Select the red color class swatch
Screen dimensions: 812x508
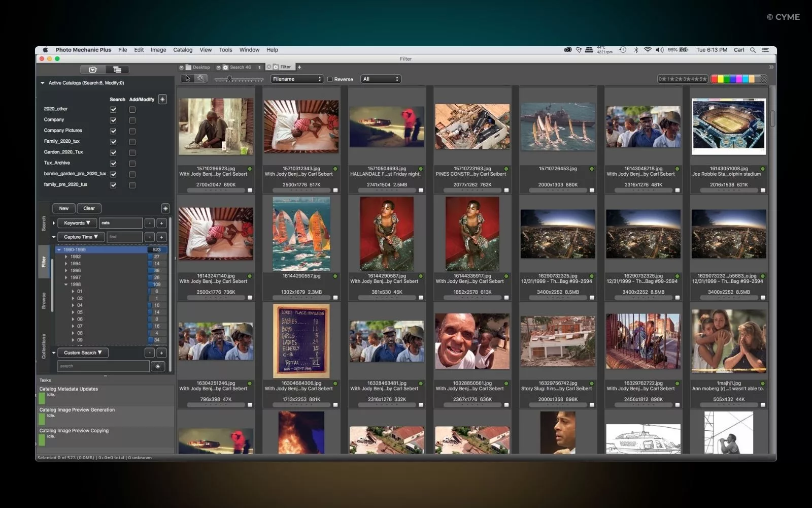click(714, 79)
